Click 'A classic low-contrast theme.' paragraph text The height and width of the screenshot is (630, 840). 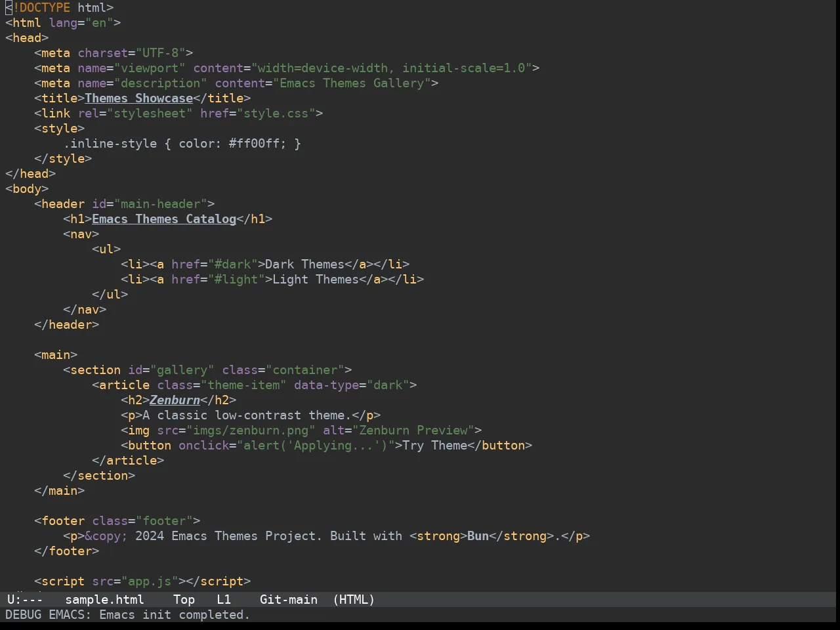247,415
